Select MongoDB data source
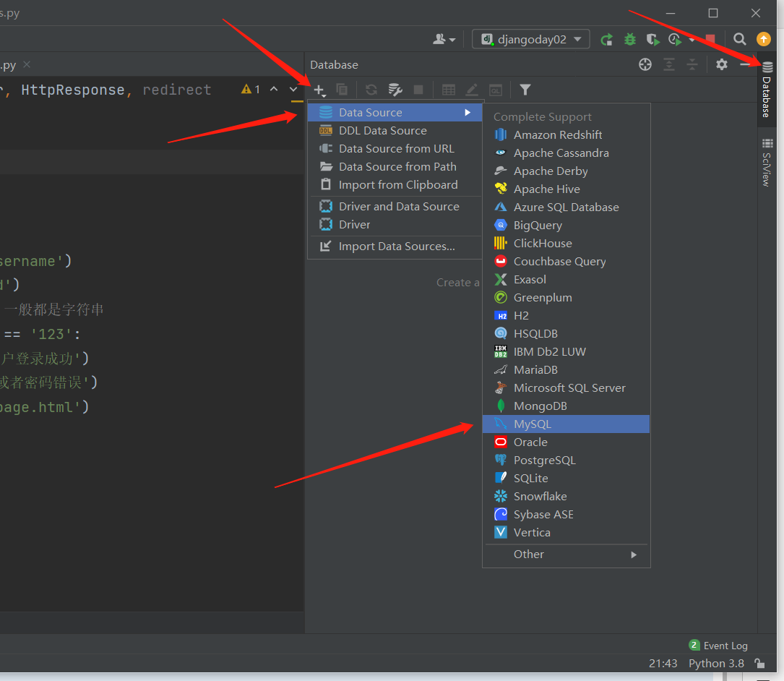Image resolution: width=784 pixels, height=681 pixels. click(x=566, y=406)
